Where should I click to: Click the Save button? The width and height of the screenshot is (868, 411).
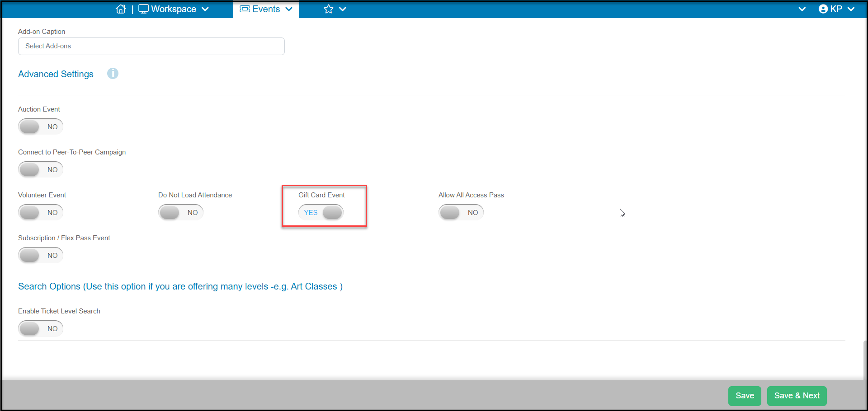pyautogui.click(x=745, y=396)
